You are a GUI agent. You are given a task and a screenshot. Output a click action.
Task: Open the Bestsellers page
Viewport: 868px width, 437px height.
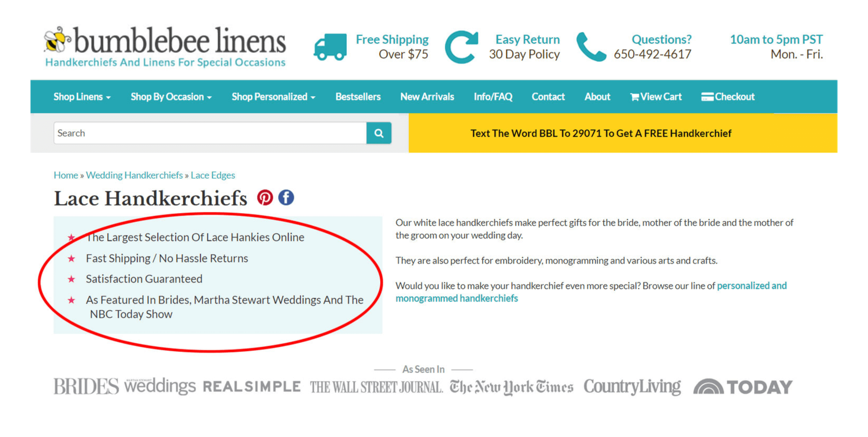click(358, 97)
